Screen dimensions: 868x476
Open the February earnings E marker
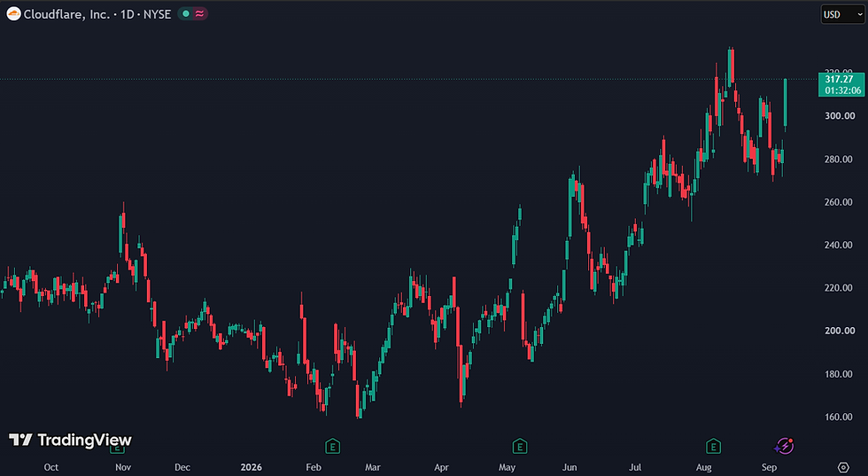[x=332, y=446]
